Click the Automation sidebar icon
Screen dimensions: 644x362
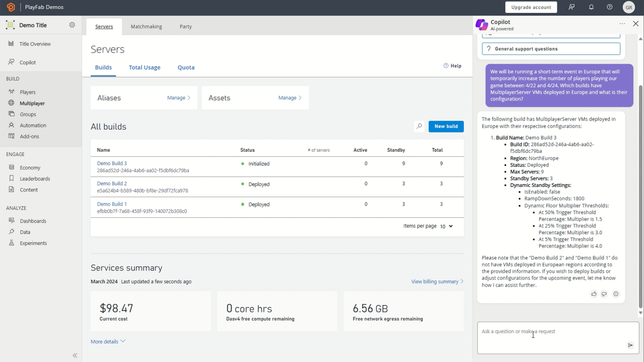11,125
